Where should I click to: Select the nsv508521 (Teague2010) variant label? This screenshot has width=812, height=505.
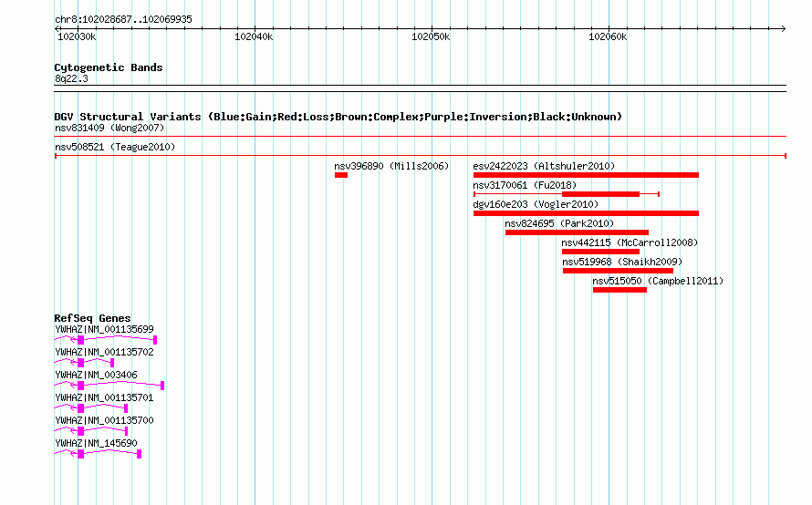tap(115, 147)
